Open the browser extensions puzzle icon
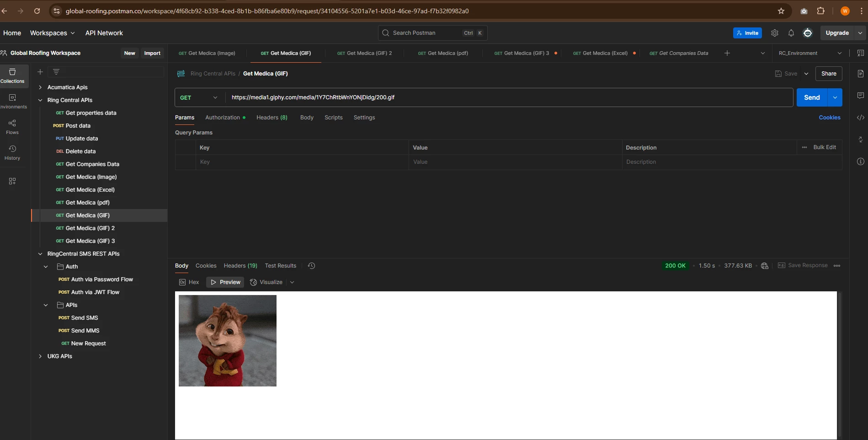The width and height of the screenshot is (868, 440). pyautogui.click(x=821, y=11)
